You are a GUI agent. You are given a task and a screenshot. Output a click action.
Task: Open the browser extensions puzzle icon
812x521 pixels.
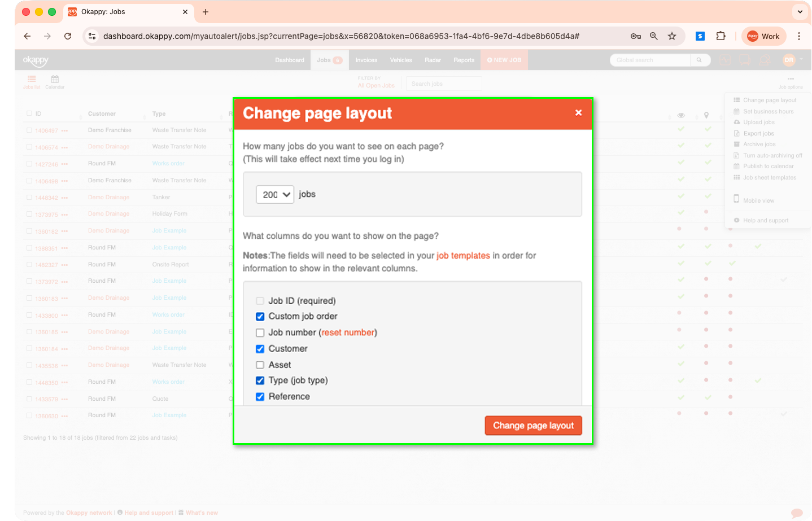point(721,36)
